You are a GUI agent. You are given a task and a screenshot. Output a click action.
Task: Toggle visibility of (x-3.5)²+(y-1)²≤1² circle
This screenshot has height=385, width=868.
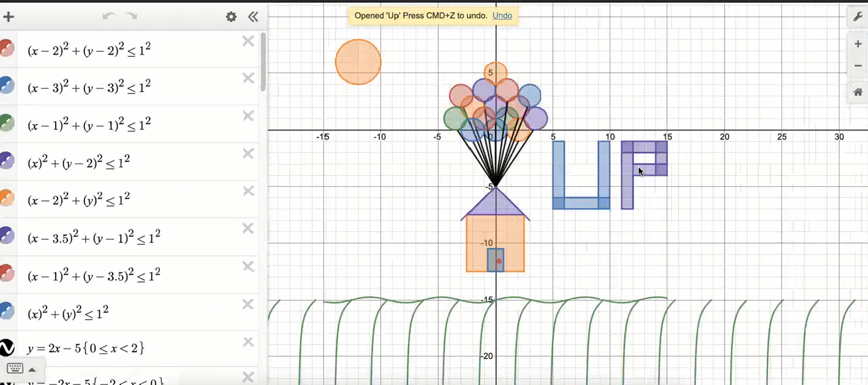coord(6,236)
